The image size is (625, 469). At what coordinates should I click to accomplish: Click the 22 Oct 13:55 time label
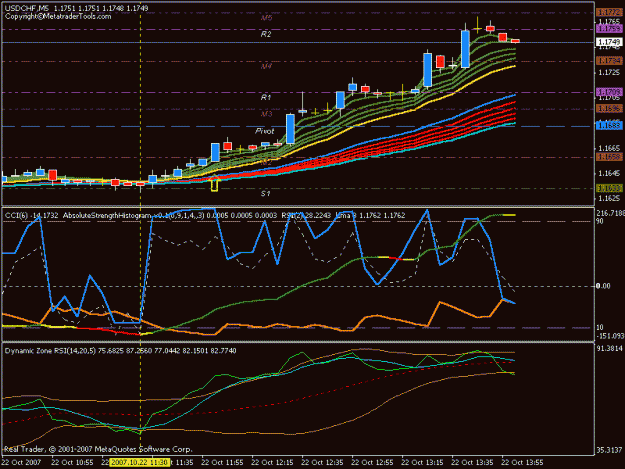522,463
